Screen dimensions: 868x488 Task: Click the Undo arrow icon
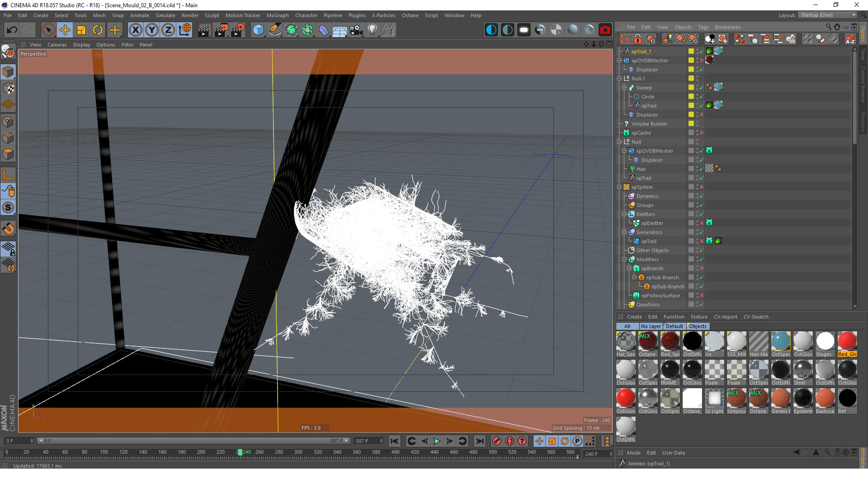point(12,30)
